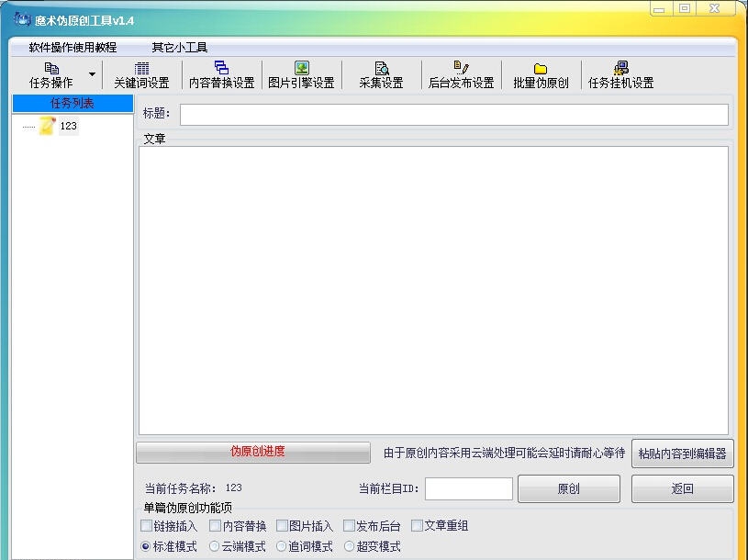
Task: Launch 批里伪原创 batch tool
Action: tap(541, 75)
